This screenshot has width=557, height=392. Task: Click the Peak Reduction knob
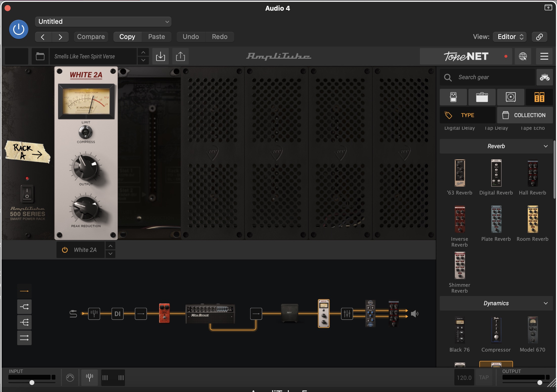point(85,209)
